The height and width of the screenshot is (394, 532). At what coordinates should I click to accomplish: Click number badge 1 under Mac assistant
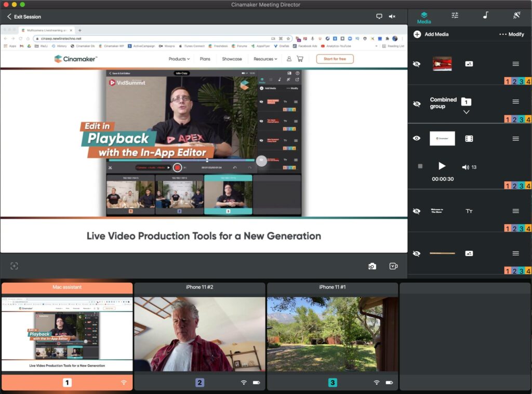click(67, 383)
